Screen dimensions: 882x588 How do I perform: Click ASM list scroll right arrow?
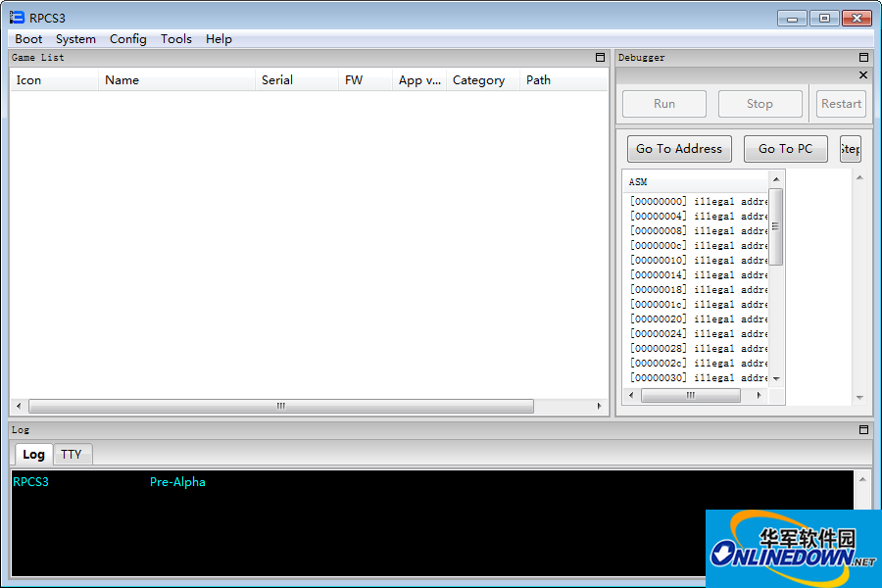point(759,396)
